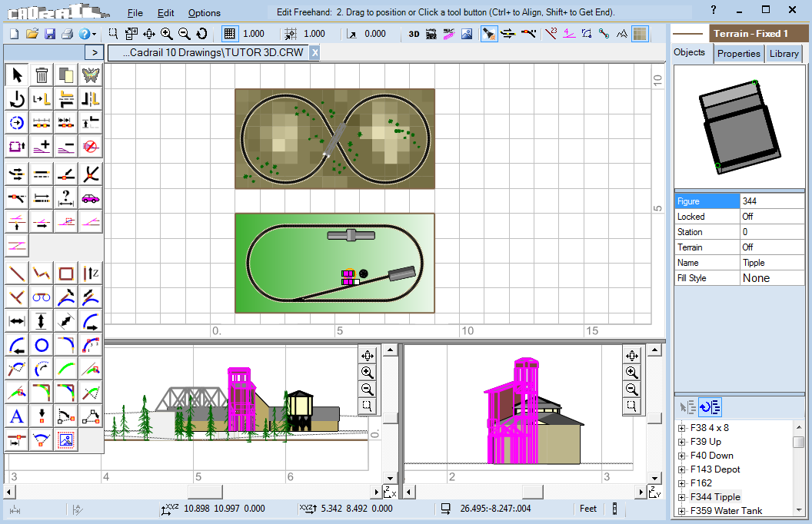Open a drawing with the folder icon
The width and height of the screenshot is (812, 524).
click(x=31, y=33)
